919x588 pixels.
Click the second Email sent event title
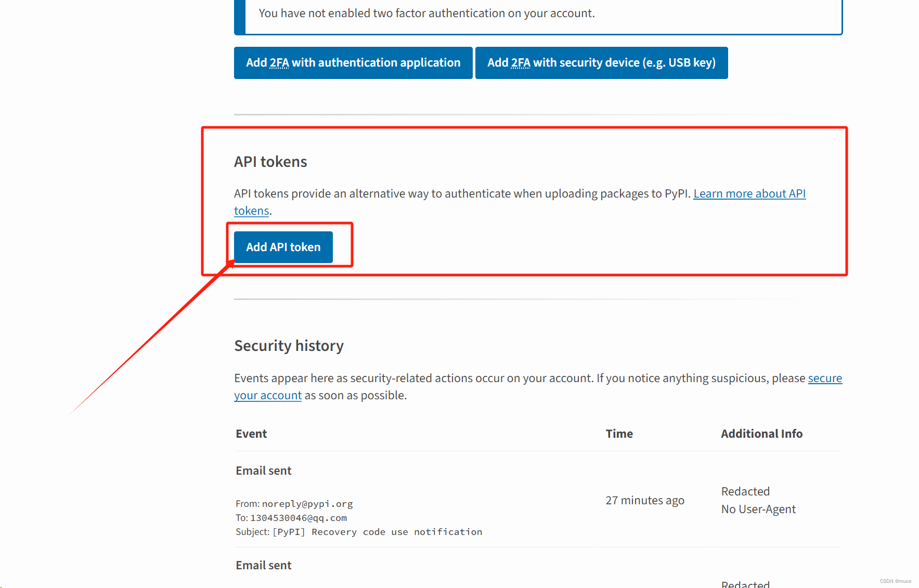(x=264, y=565)
